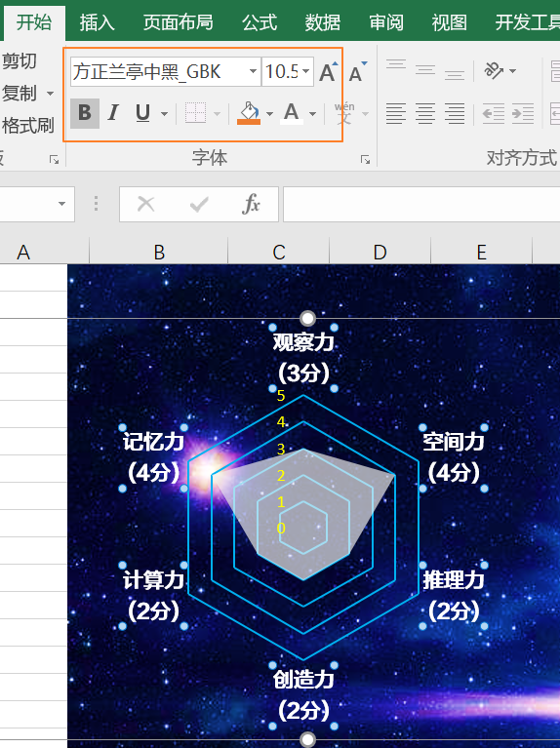
Task: Open the 插入 ribbon tab
Action: point(97,22)
